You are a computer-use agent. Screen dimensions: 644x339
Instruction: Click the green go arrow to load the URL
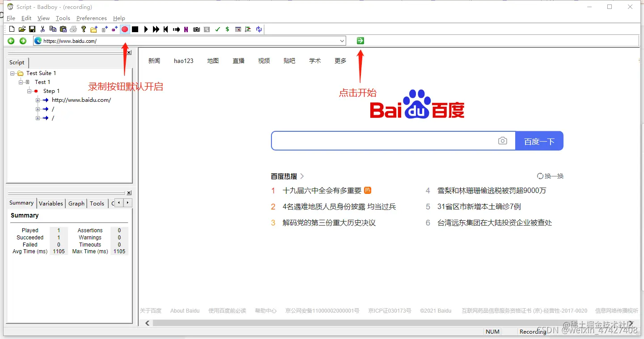[360, 41]
